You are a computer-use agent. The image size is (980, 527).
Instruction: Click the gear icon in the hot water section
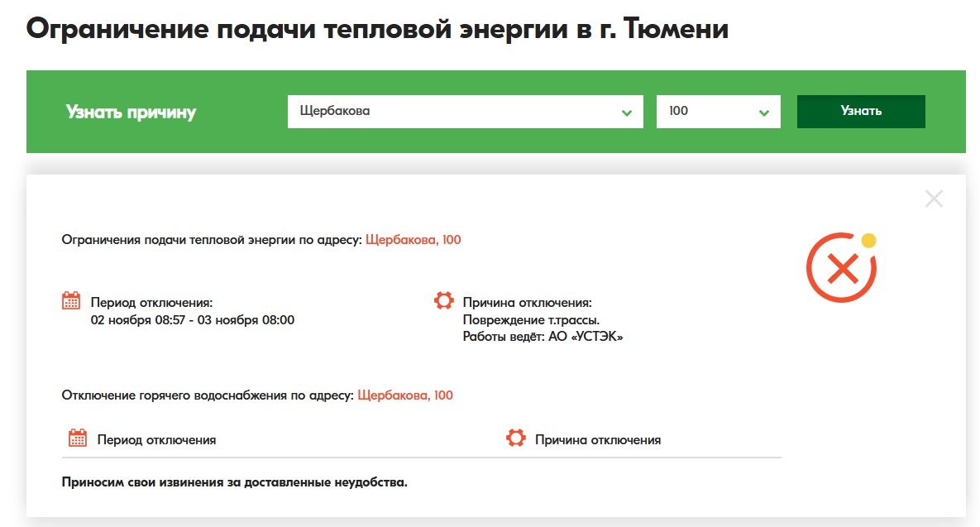point(516,438)
